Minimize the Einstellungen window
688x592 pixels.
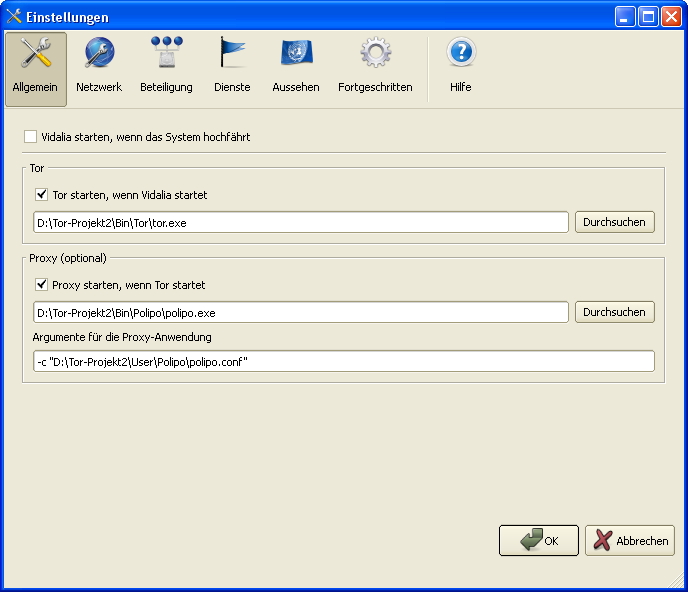pyautogui.click(x=624, y=17)
